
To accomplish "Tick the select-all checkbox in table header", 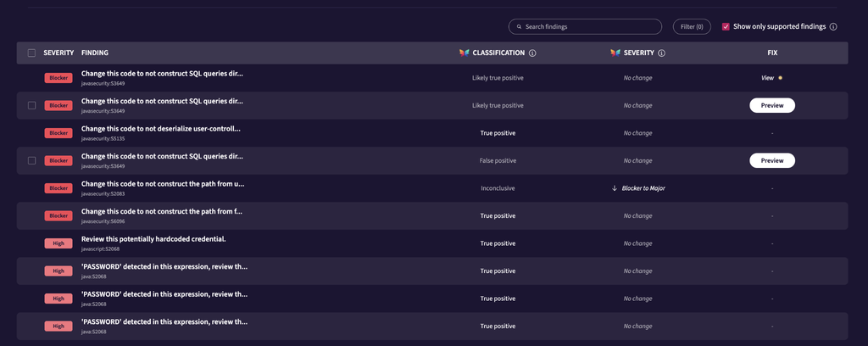I will point(31,53).
